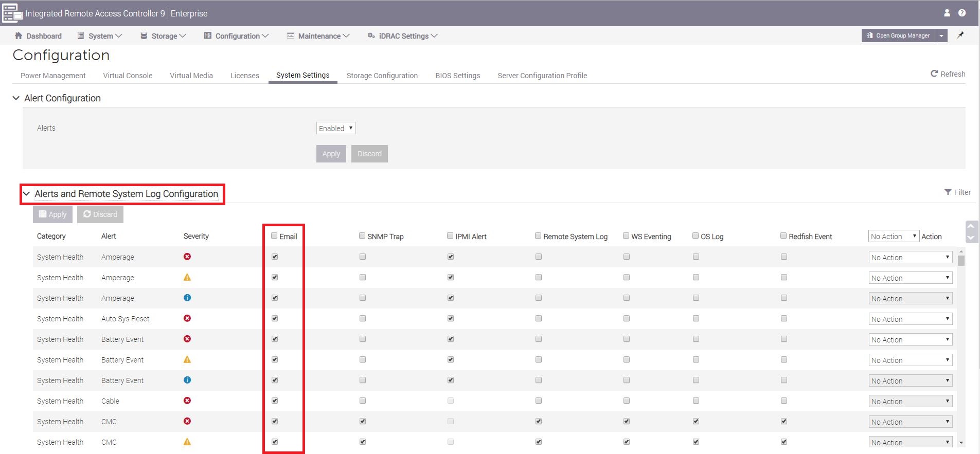Click the Cable alert name
The image size is (980, 454).
(x=110, y=401)
